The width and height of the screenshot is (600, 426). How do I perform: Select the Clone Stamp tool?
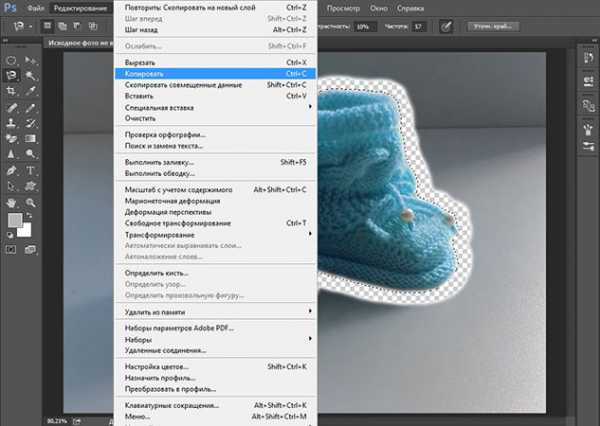pyautogui.click(x=11, y=123)
